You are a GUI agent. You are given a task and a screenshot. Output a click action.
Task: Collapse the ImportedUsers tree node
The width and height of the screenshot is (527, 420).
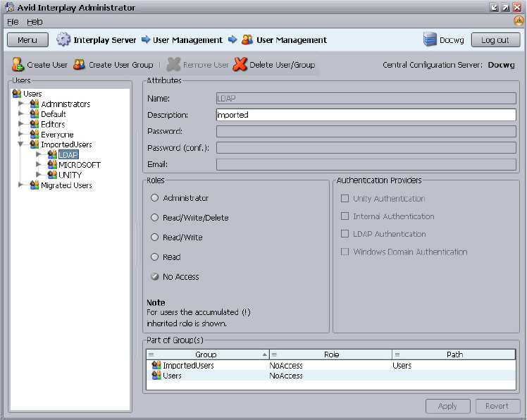(21, 144)
